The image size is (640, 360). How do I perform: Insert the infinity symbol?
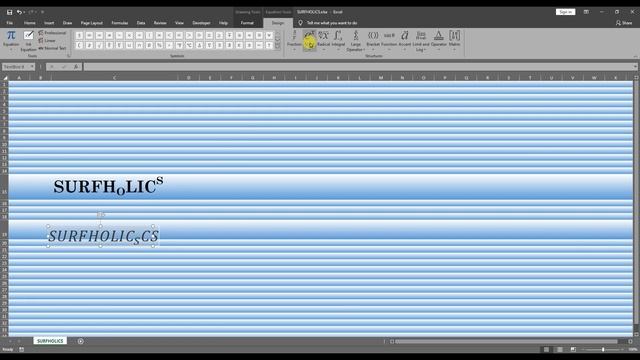coord(89,36)
